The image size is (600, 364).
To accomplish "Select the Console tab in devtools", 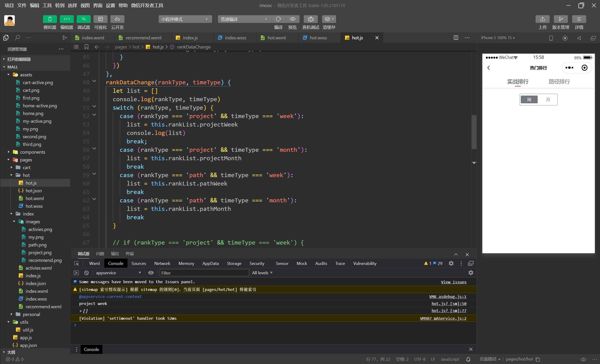I will (116, 263).
